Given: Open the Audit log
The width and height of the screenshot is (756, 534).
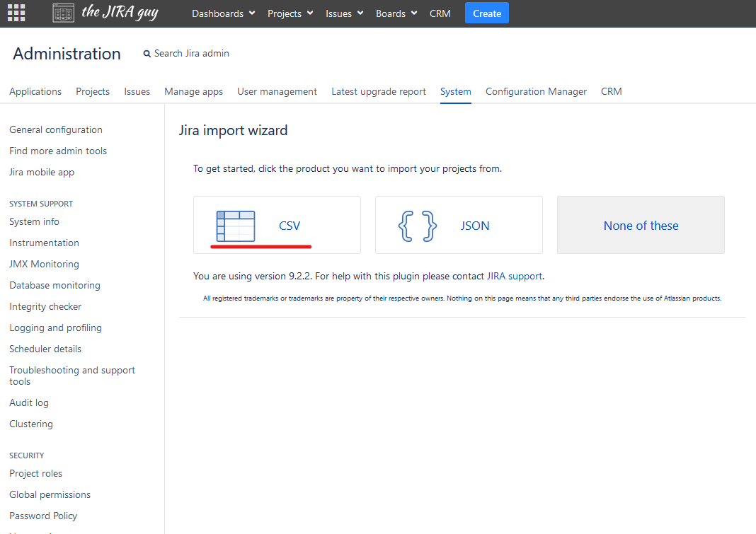Looking at the screenshot, I should pyautogui.click(x=29, y=403).
